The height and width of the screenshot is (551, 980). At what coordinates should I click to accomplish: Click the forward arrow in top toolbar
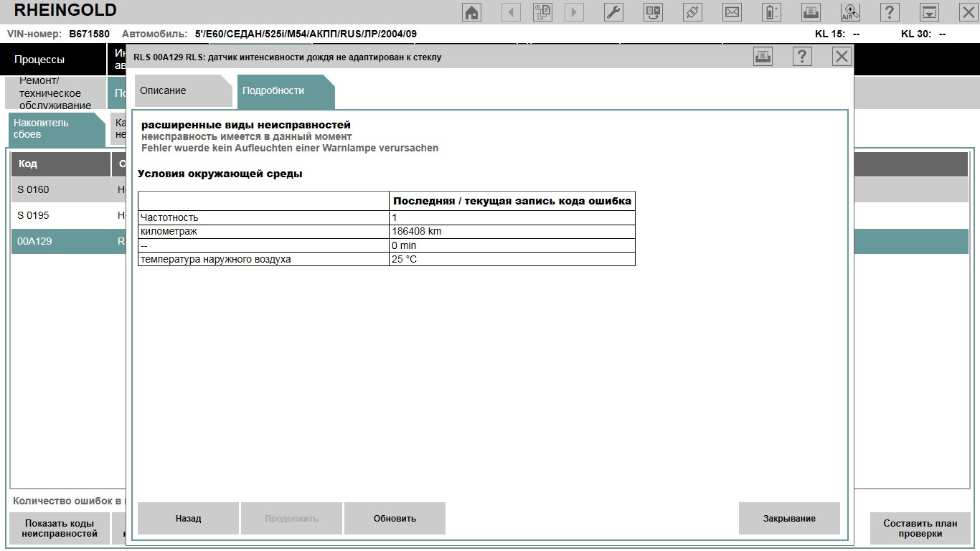pyautogui.click(x=574, y=12)
